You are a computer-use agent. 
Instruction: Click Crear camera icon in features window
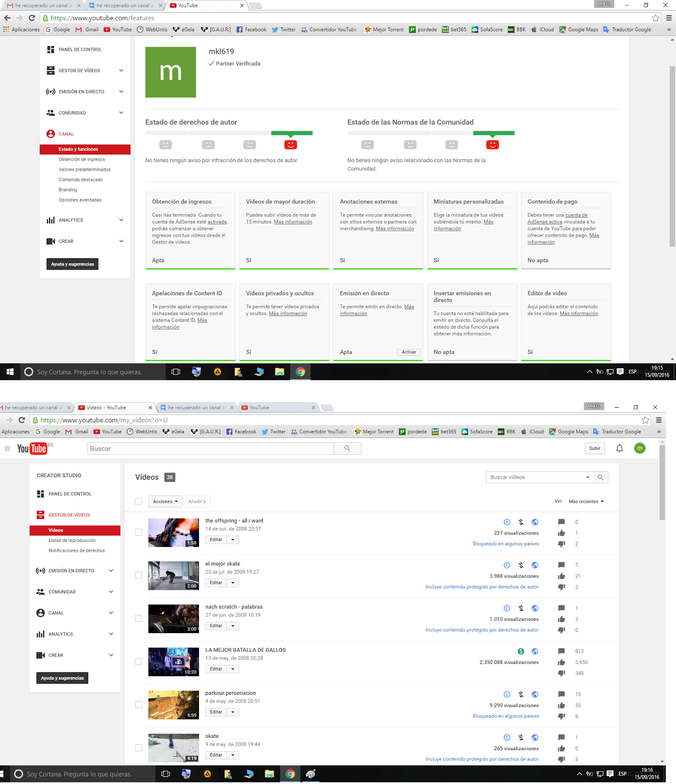click(50, 241)
